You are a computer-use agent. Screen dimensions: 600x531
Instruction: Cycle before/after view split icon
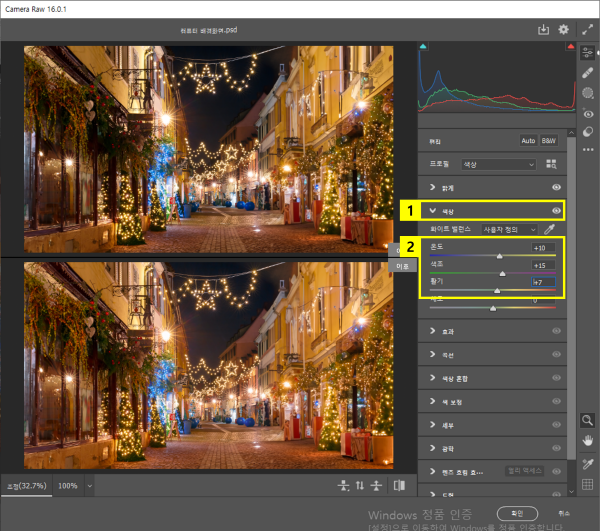(x=399, y=485)
